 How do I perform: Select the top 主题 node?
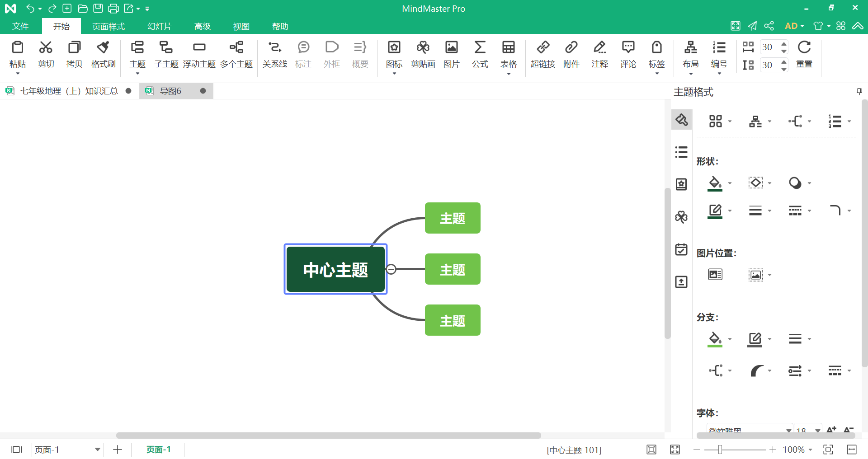click(x=453, y=218)
